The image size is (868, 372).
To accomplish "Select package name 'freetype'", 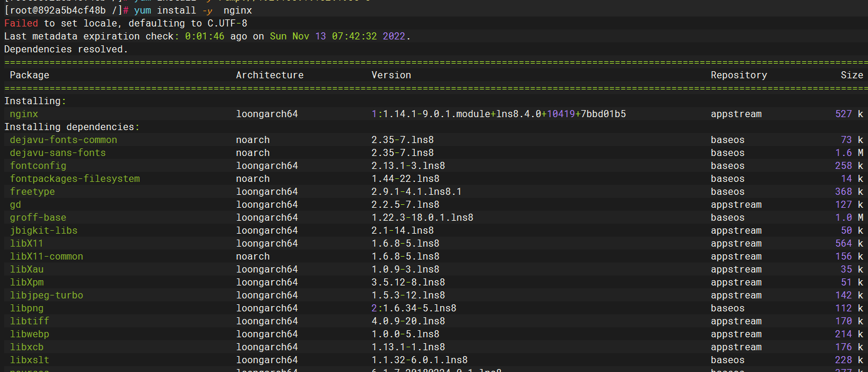I will coord(32,191).
